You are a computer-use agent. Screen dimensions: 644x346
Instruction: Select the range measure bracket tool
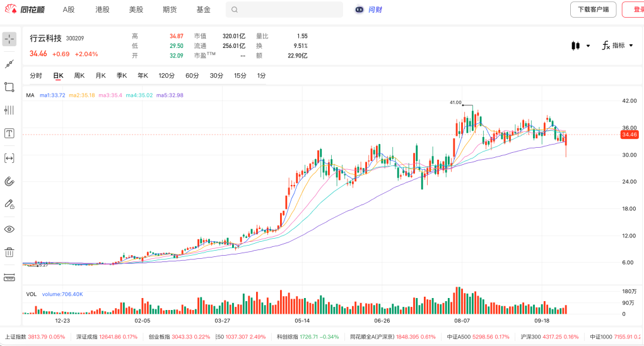pyautogui.click(x=9, y=158)
